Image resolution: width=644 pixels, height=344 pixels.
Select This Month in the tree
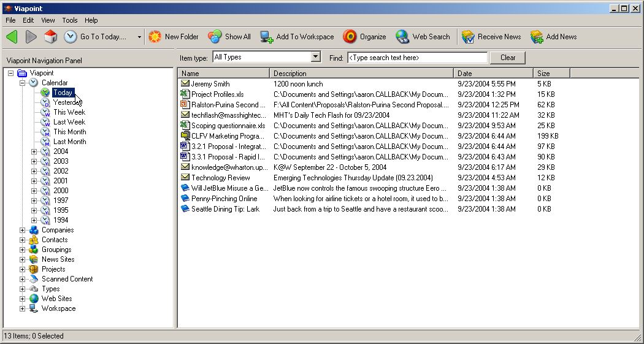click(x=69, y=132)
